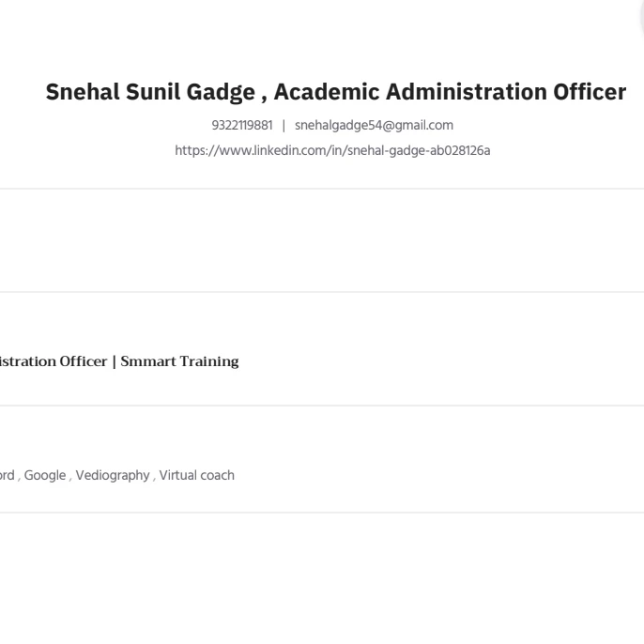The width and height of the screenshot is (644, 644).
Task: Click the blank area below the skills divider
Action: pos(322,573)
